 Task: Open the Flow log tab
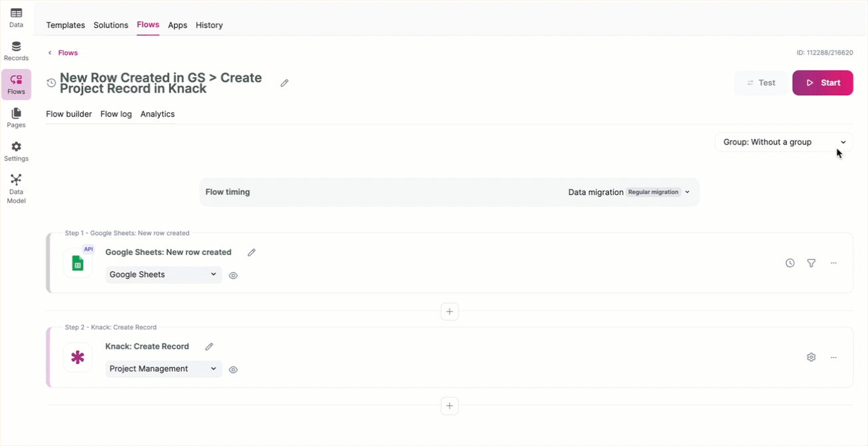116,114
